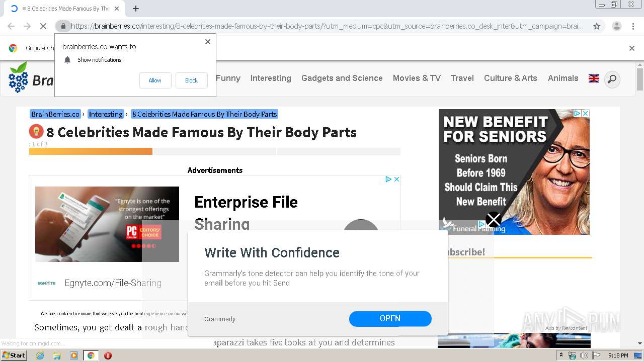This screenshot has width=644, height=362.
Task: Open the Opera taskbar icon
Action: pos(108,355)
